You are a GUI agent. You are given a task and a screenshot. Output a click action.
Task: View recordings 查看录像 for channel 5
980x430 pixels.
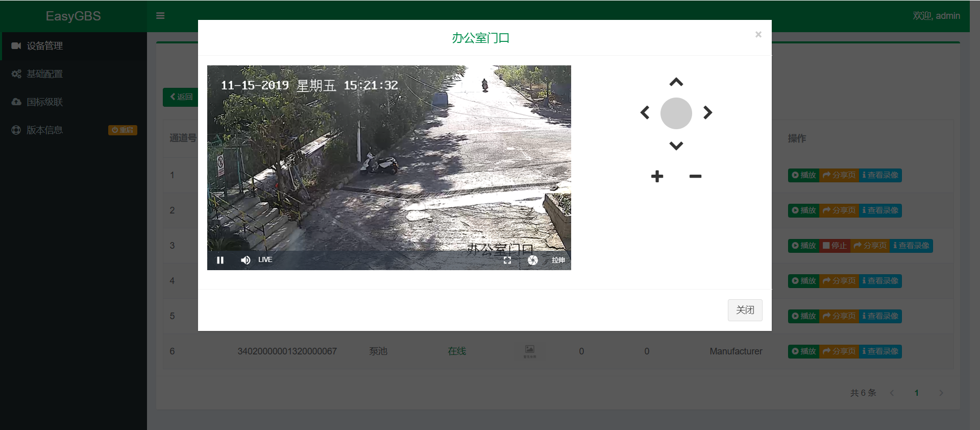tap(880, 316)
